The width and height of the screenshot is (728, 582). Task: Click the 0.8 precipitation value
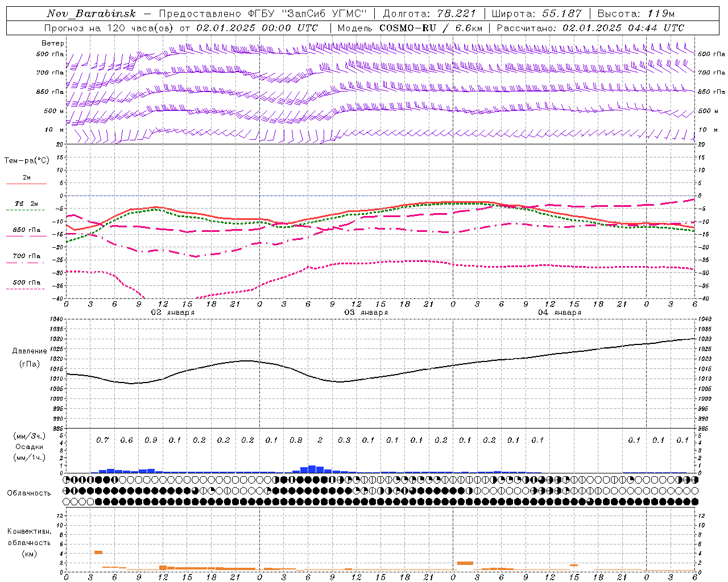pos(296,440)
